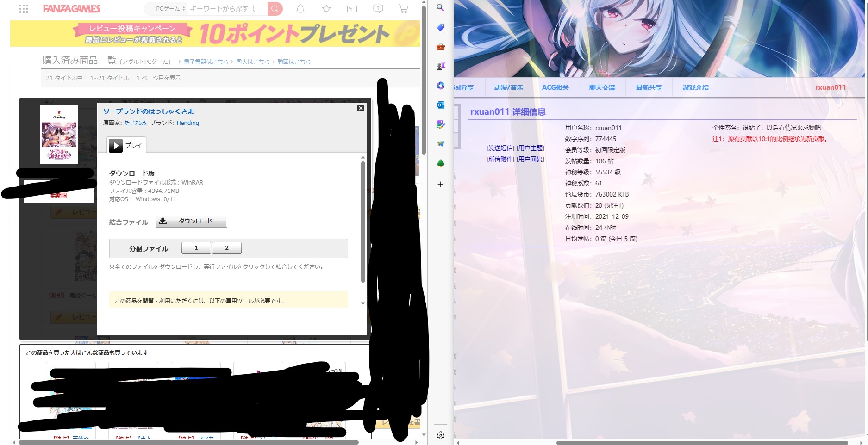Click 所传附件 link

click(x=500, y=159)
